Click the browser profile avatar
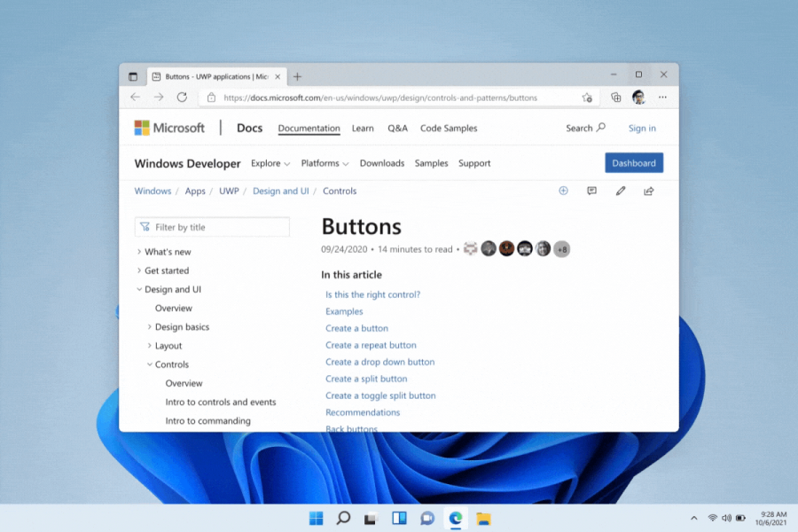This screenshot has width=798, height=532. 639,98
